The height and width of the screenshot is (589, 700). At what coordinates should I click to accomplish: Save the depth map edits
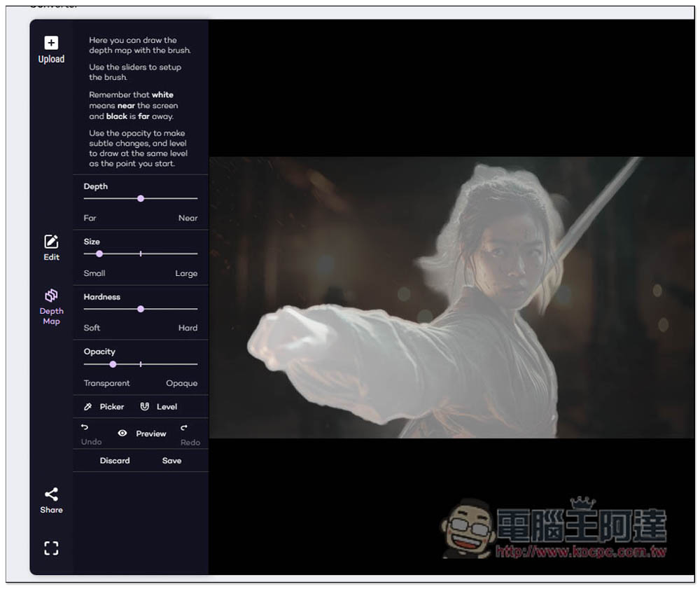pyautogui.click(x=171, y=461)
